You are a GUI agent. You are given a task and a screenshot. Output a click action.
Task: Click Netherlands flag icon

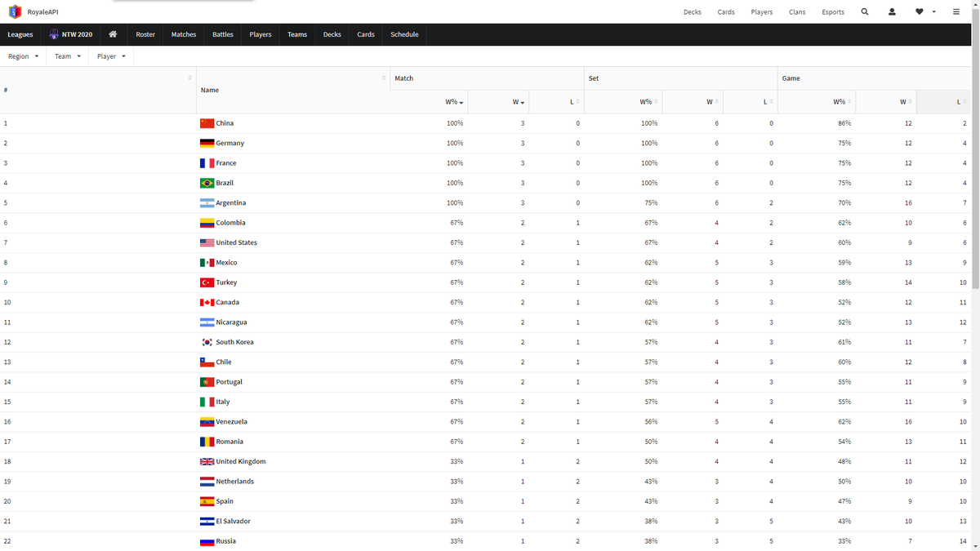pyautogui.click(x=207, y=482)
